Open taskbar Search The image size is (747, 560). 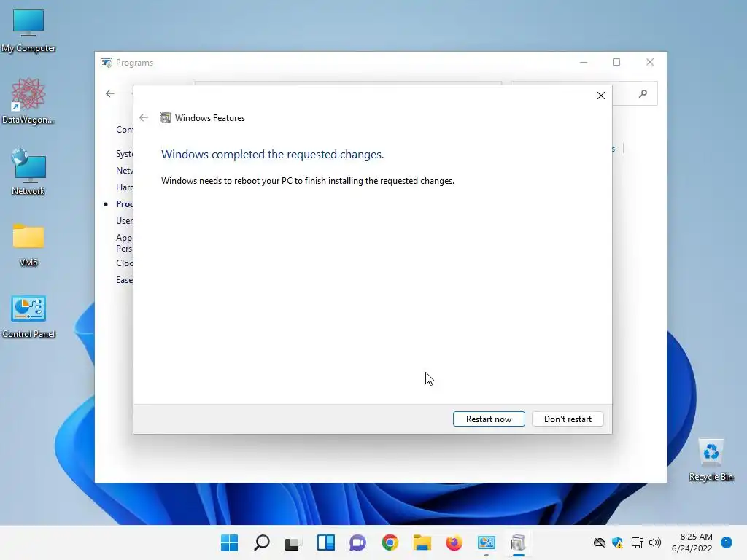(x=262, y=542)
